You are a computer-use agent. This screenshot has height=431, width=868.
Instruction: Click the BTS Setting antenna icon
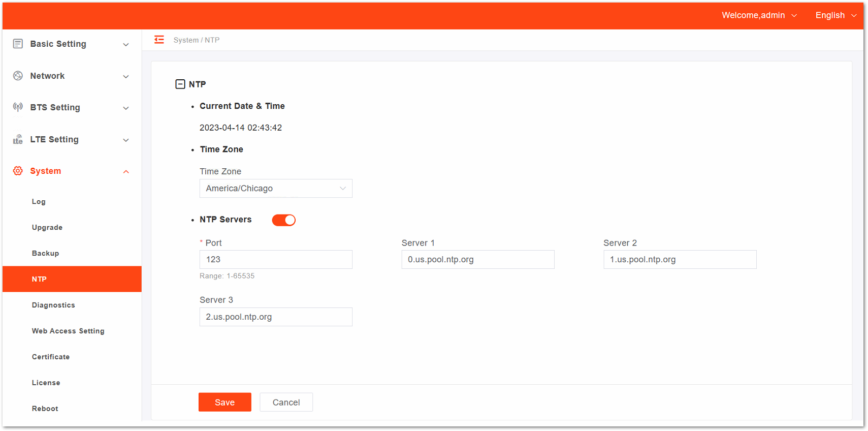click(18, 107)
